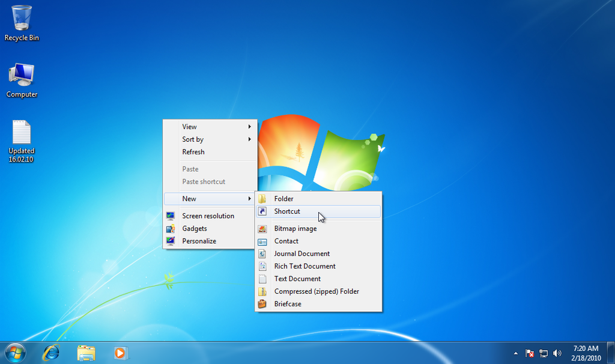615x364 pixels.
Task: Launch Internet Explorer from the taskbar
Action: pyautogui.click(x=50, y=353)
